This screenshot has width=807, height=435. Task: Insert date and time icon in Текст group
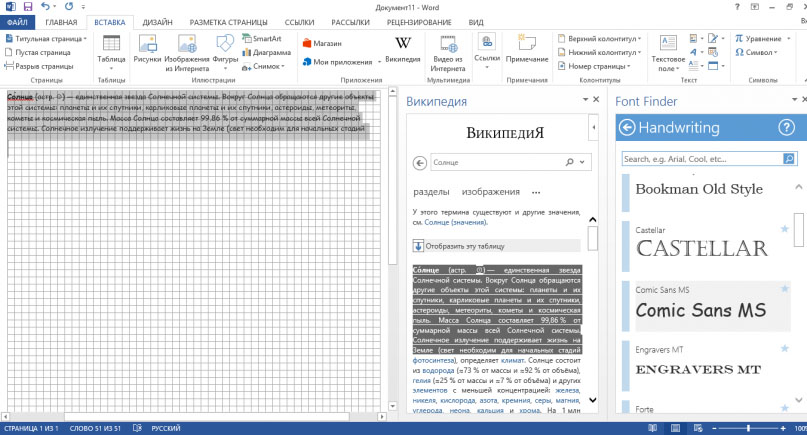pos(713,52)
